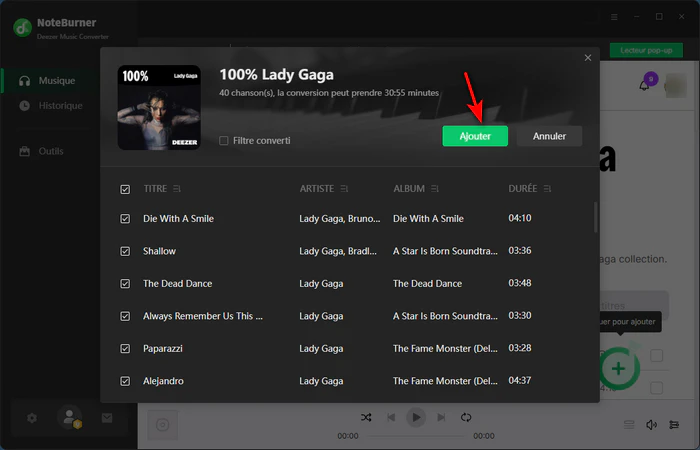Click the 04:37 duration cell
The height and width of the screenshot is (450, 700).
(x=520, y=380)
